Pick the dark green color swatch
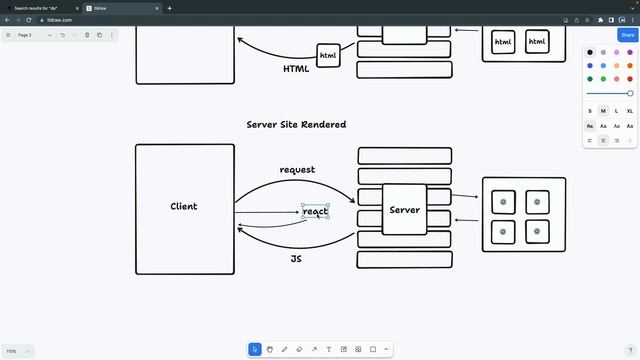This screenshot has height=360, width=640. (590, 79)
